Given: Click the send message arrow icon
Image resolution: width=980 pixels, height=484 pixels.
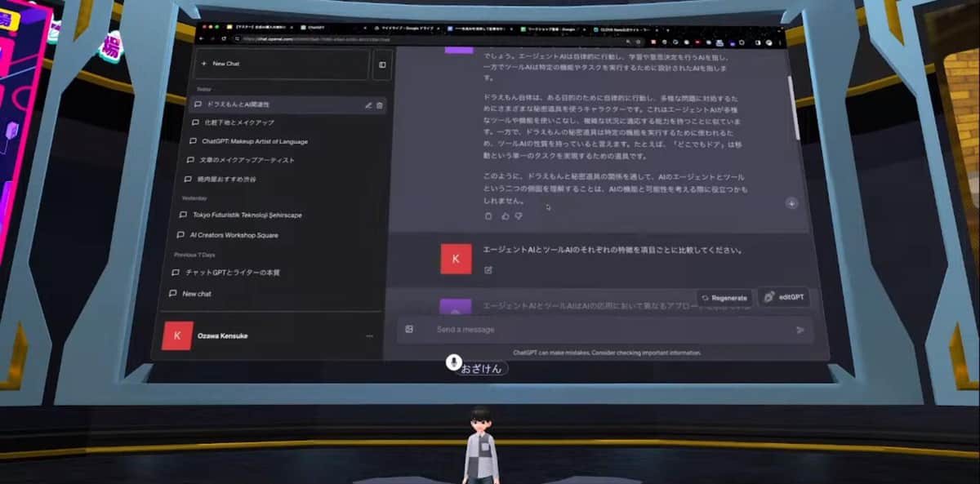Looking at the screenshot, I should tap(800, 330).
